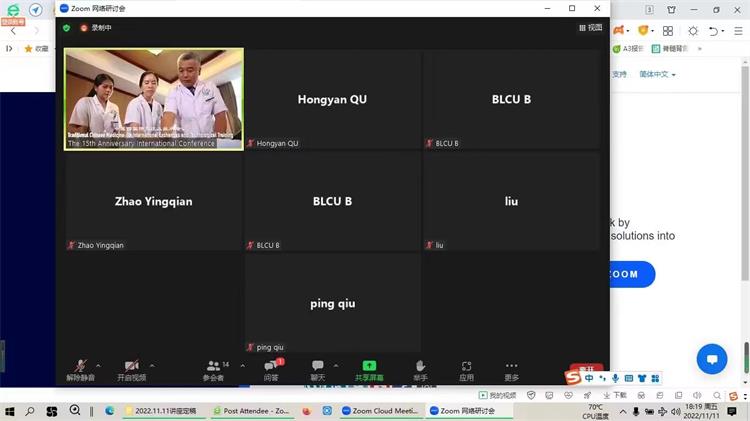Click the blue chat bubble on webpage
Image resolution: width=750 pixels, height=421 pixels.
coord(712,359)
